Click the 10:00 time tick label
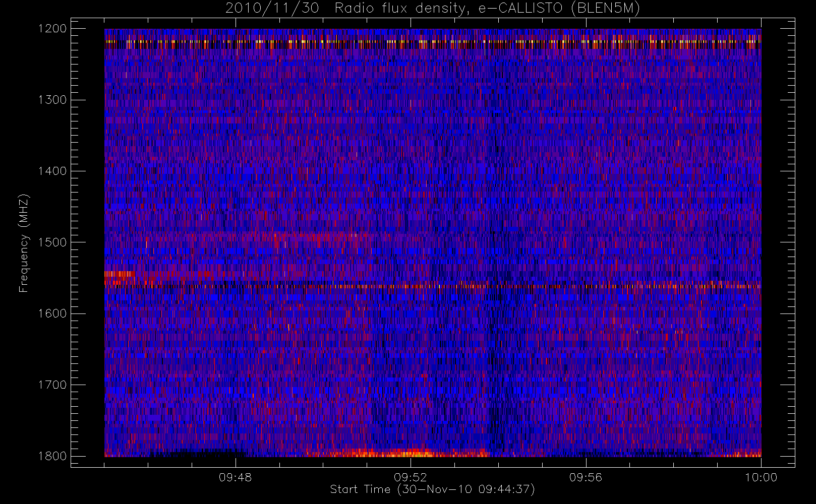This screenshot has width=816, height=504. click(x=761, y=477)
